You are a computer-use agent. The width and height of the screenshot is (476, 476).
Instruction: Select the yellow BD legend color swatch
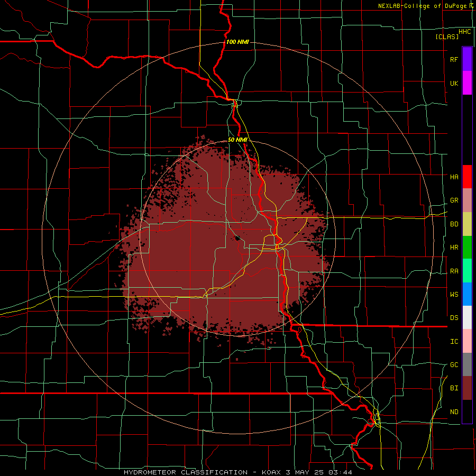click(x=467, y=224)
